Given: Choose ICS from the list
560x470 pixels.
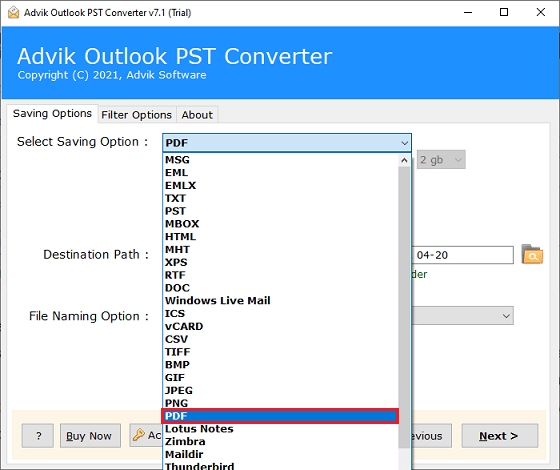Looking at the screenshot, I should point(280,314).
